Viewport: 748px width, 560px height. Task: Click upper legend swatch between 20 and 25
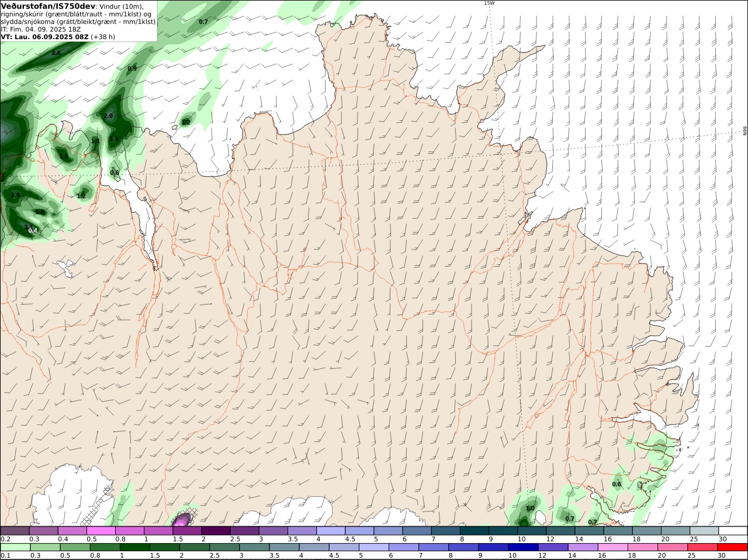point(676,531)
